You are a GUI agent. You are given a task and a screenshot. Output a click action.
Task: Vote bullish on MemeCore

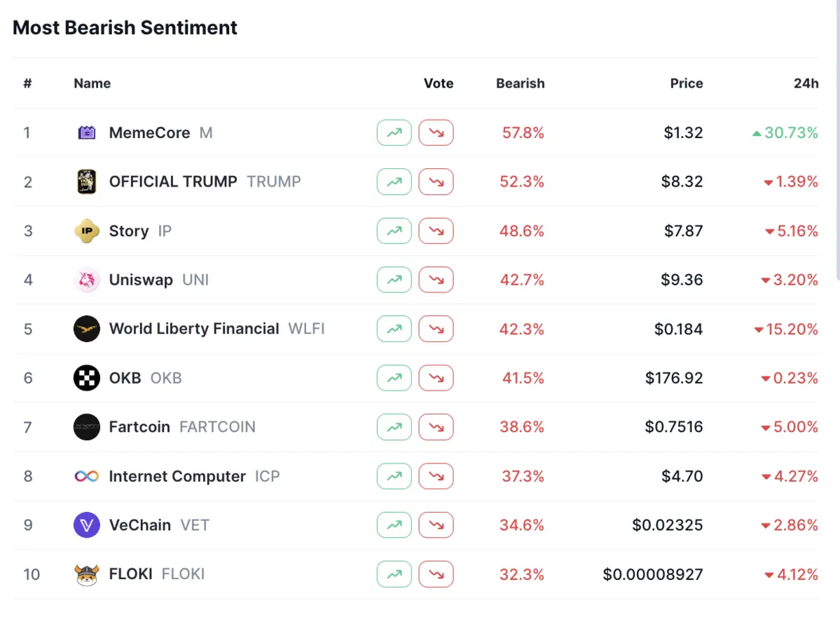click(394, 133)
